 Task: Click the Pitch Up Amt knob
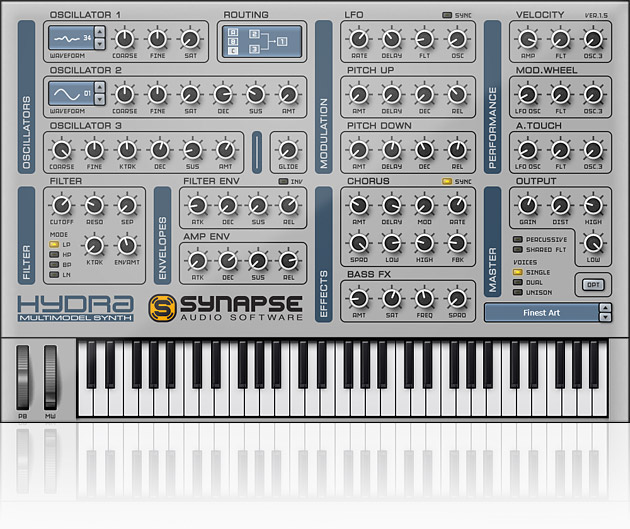pyautogui.click(x=359, y=94)
